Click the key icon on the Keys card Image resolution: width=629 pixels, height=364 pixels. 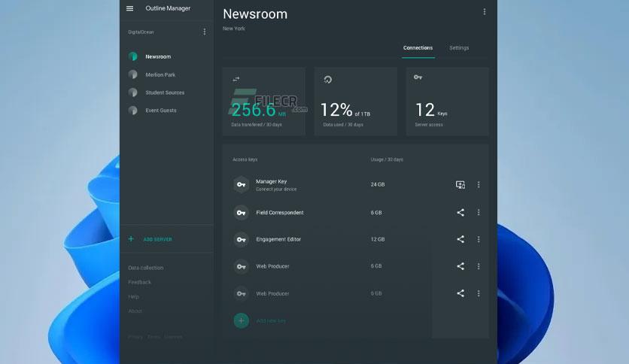tap(418, 77)
